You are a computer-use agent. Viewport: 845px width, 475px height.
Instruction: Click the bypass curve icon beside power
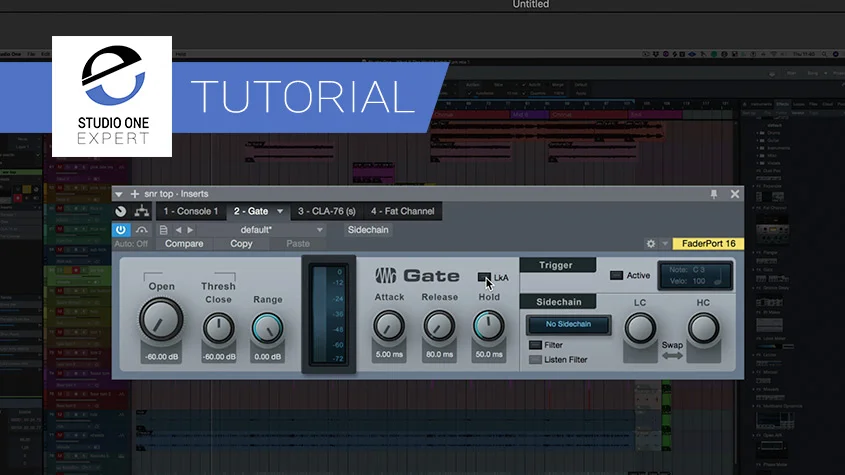pos(142,230)
